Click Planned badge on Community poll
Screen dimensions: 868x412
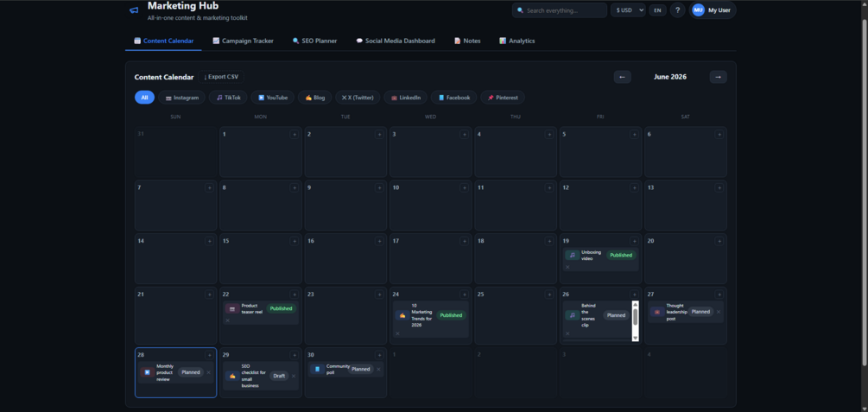click(361, 370)
